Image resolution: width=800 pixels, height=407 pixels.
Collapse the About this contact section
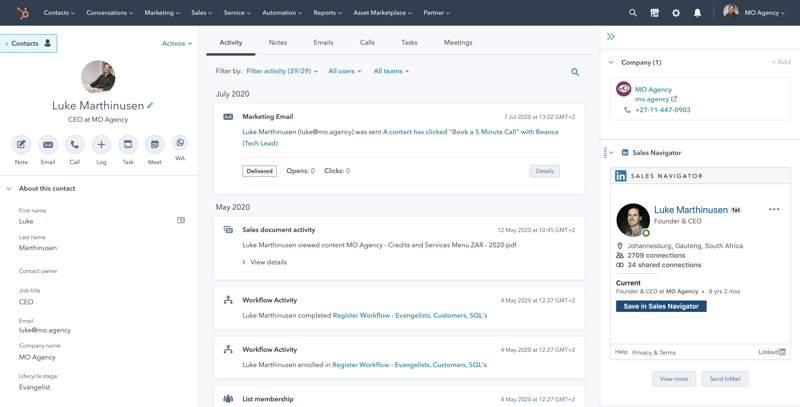[x=9, y=189]
